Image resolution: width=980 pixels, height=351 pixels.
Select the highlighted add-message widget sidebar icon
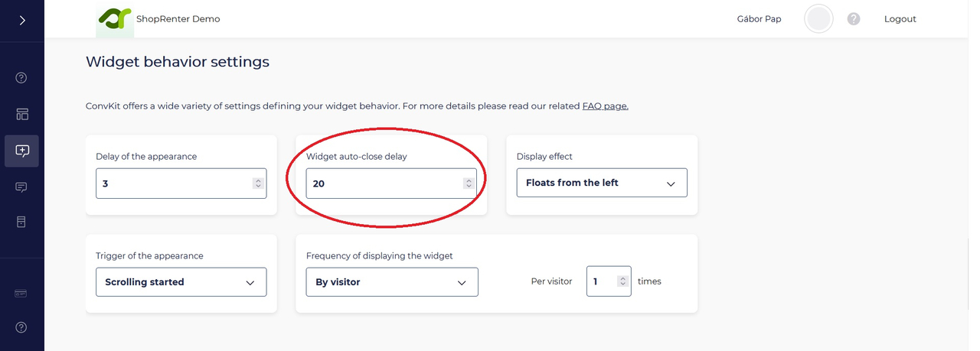[x=21, y=151]
